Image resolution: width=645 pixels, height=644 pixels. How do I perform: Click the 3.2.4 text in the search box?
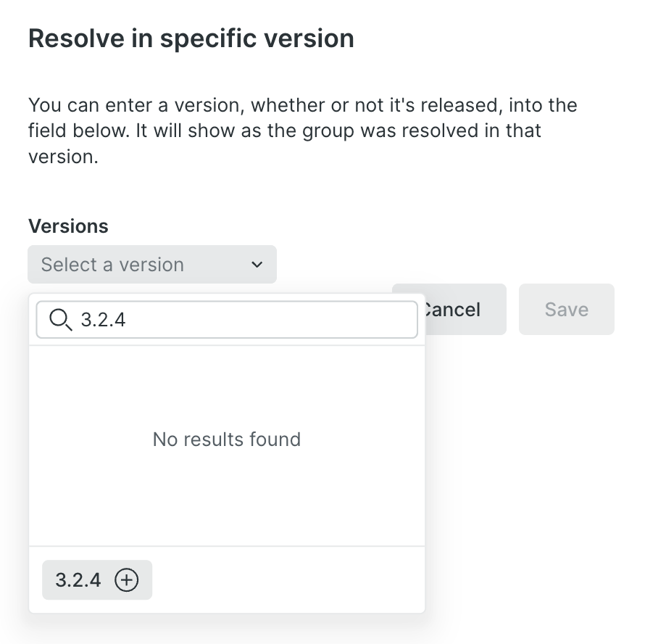click(x=103, y=320)
